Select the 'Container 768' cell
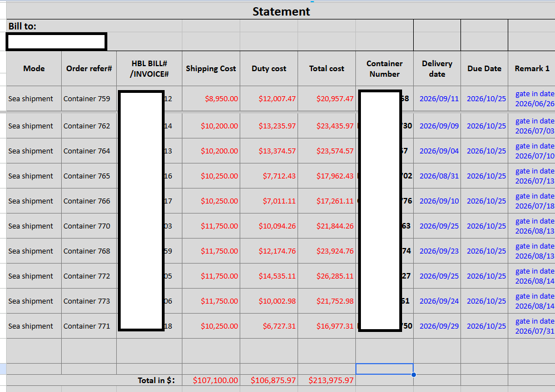555x392 pixels. [89, 251]
